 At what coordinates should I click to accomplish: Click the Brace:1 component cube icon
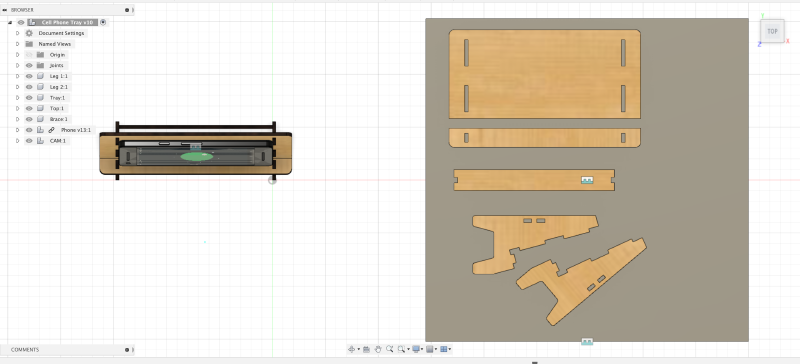40,119
